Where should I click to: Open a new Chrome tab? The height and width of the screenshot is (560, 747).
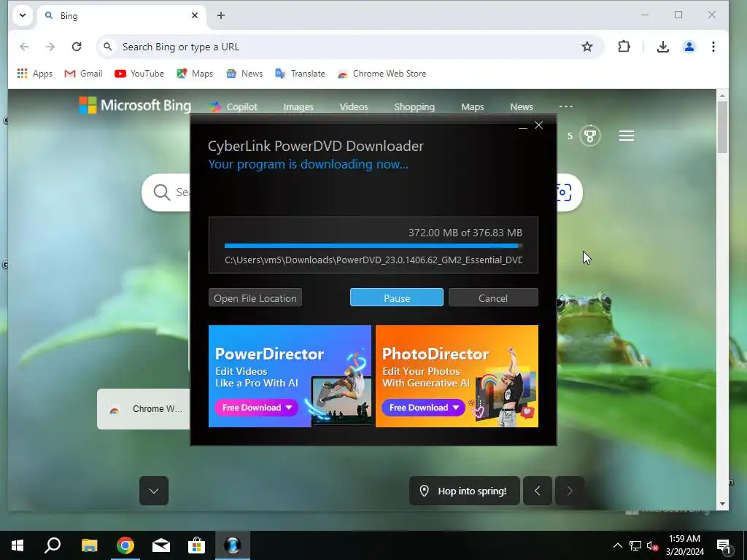[x=220, y=16]
